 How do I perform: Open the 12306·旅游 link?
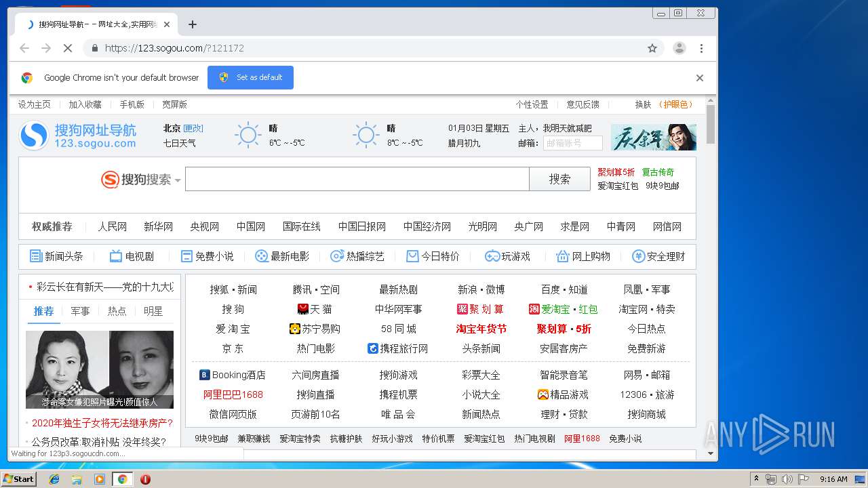647,394
